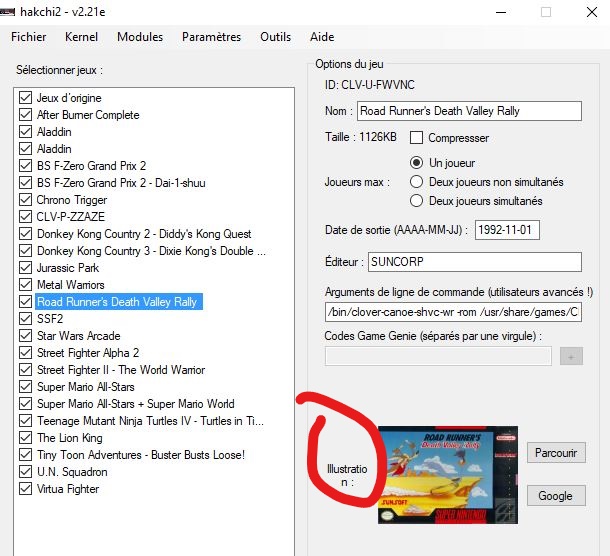Toggle the Chrono Trigger checkbox
This screenshot has height=556, width=610.
tap(25, 200)
